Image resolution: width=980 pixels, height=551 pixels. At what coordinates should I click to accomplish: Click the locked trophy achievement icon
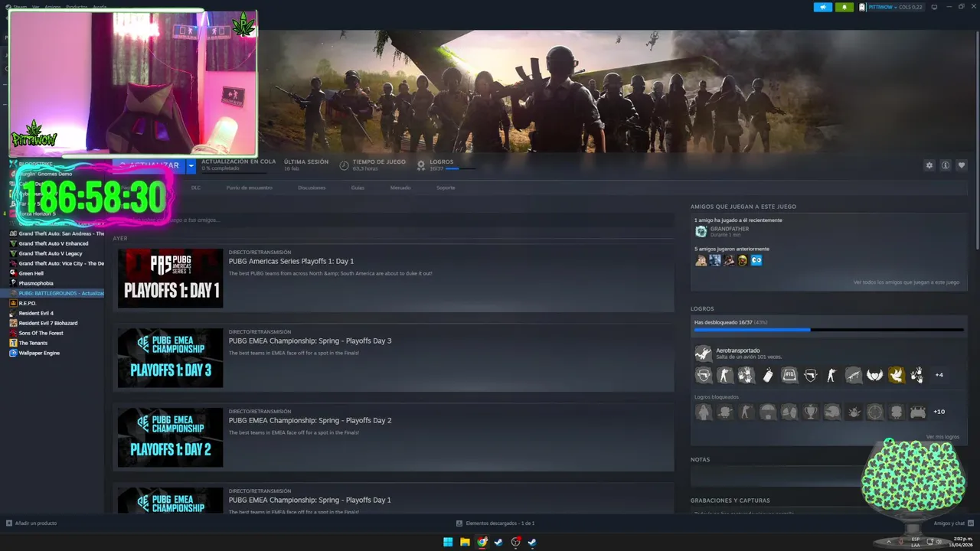(x=811, y=412)
